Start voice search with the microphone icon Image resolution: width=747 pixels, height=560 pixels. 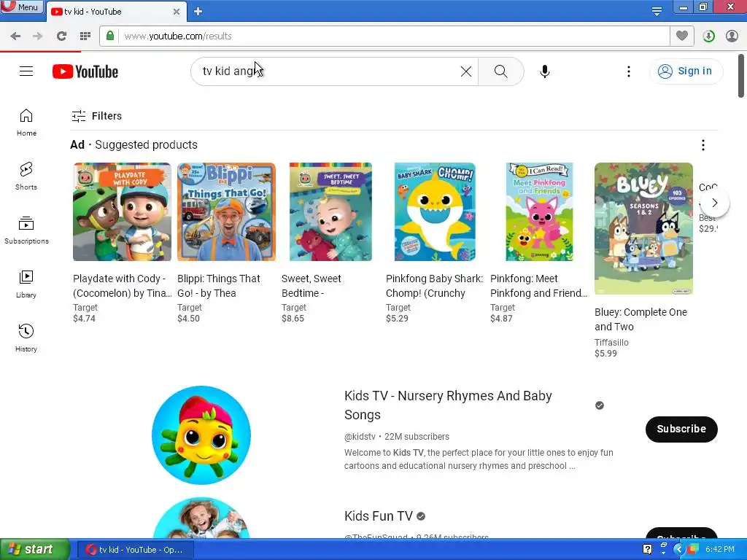coord(544,71)
